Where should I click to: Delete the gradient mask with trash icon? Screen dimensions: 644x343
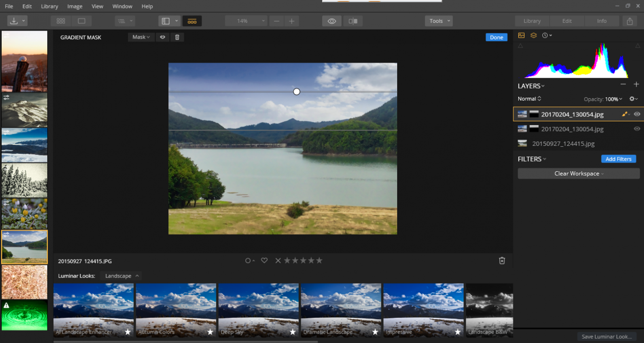pos(177,37)
